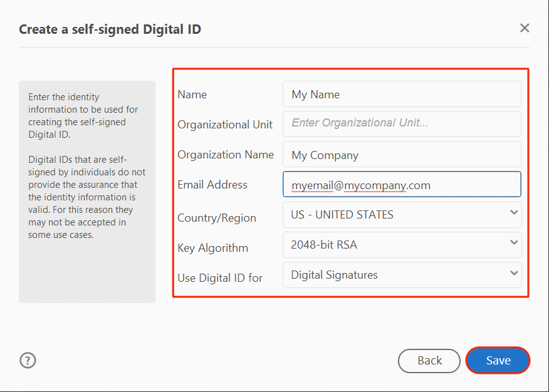Click the "Organization Name" label text
This screenshot has width=549, height=392.
point(226,155)
